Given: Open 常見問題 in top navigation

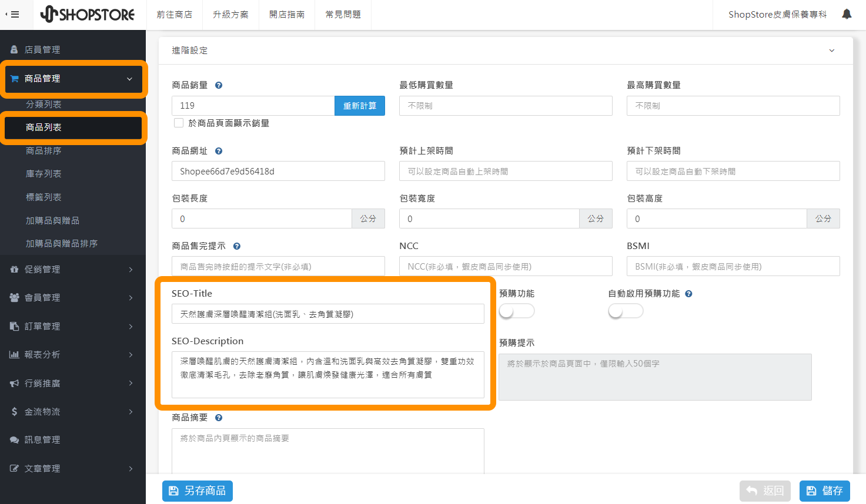Looking at the screenshot, I should [343, 15].
